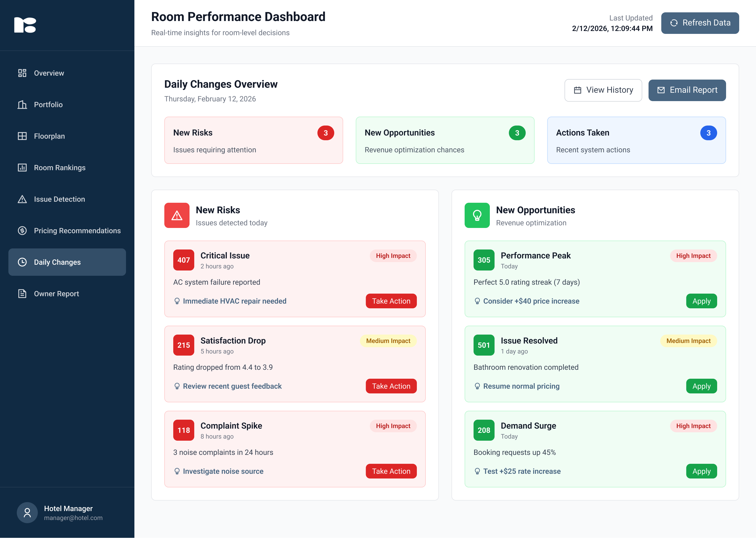Send the Email Report

point(687,90)
